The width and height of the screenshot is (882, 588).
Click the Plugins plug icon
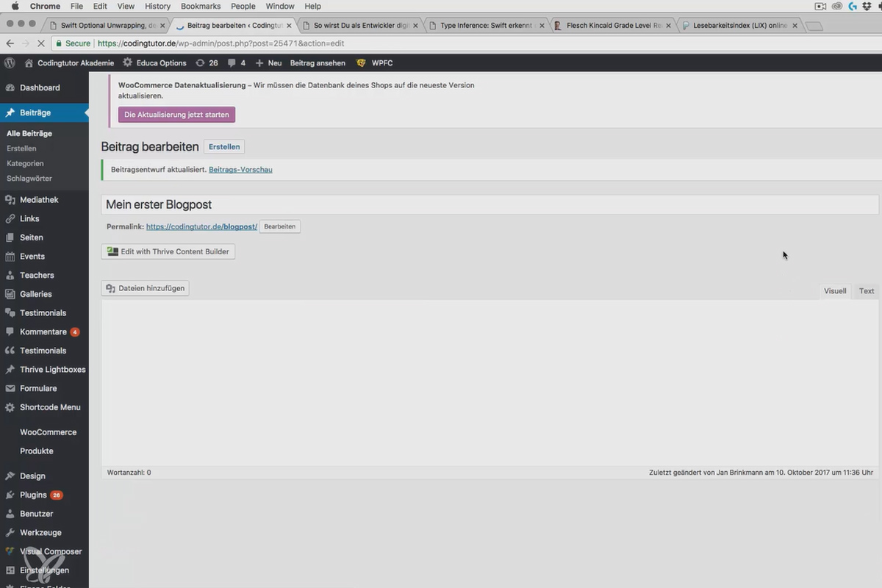pyautogui.click(x=10, y=495)
